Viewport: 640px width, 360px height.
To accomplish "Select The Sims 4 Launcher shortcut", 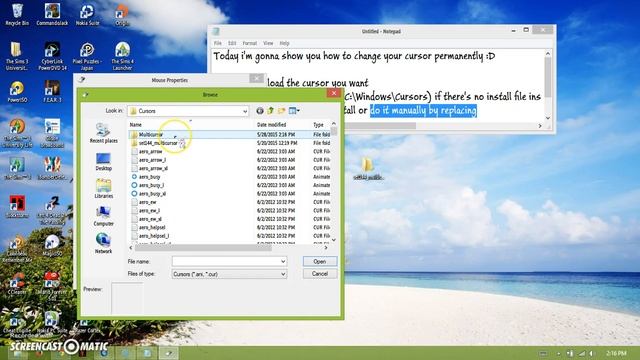I will click(x=122, y=55).
